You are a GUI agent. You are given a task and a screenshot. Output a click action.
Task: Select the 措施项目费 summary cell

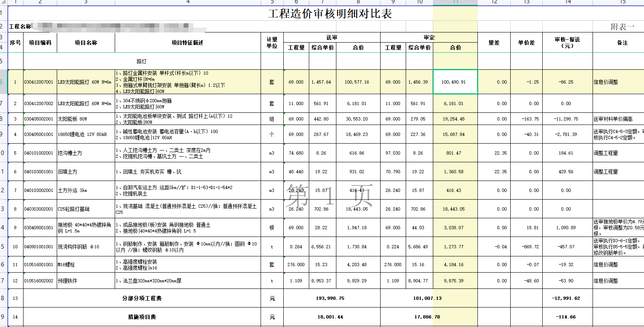point(142,317)
